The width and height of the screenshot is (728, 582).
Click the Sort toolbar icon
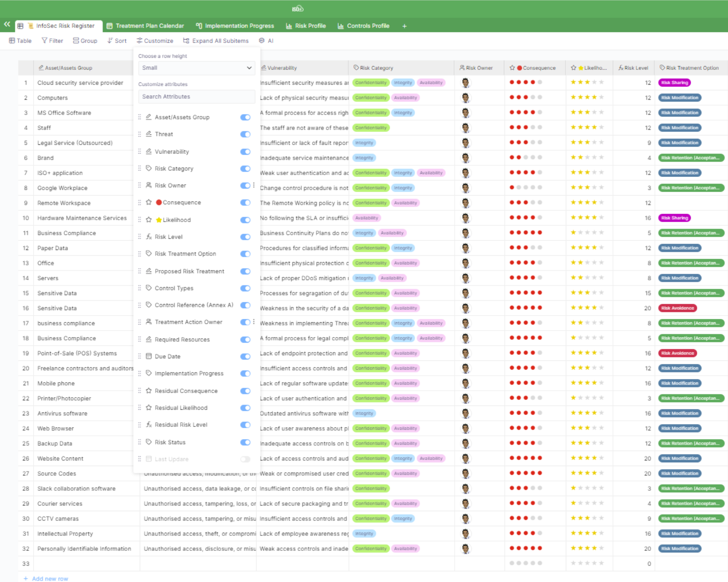pyautogui.click(x=110, y=41)
